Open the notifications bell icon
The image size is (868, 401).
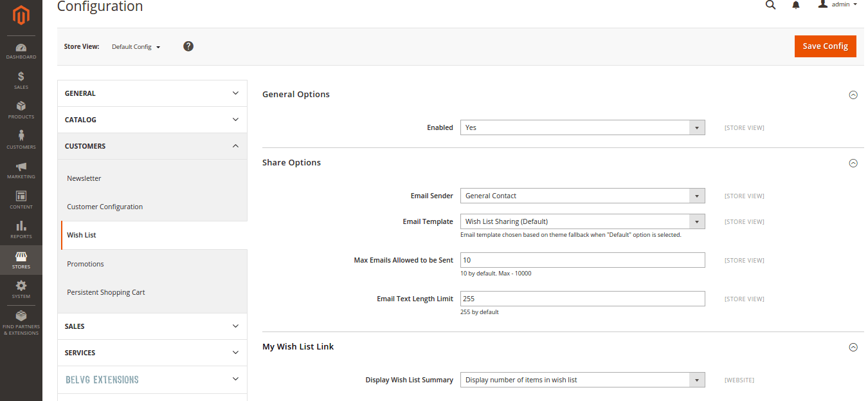[796, 5]
